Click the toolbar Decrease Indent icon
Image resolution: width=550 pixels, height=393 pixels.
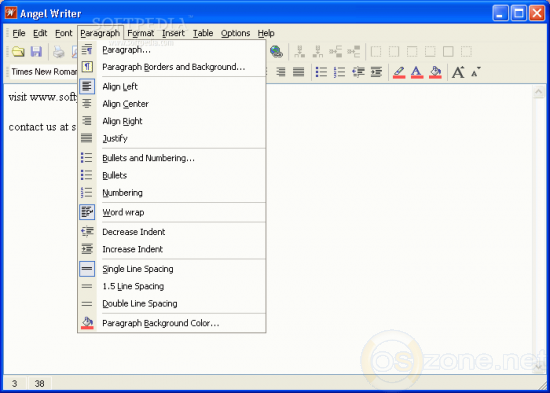pyautogui.click(x=358, y=72)
